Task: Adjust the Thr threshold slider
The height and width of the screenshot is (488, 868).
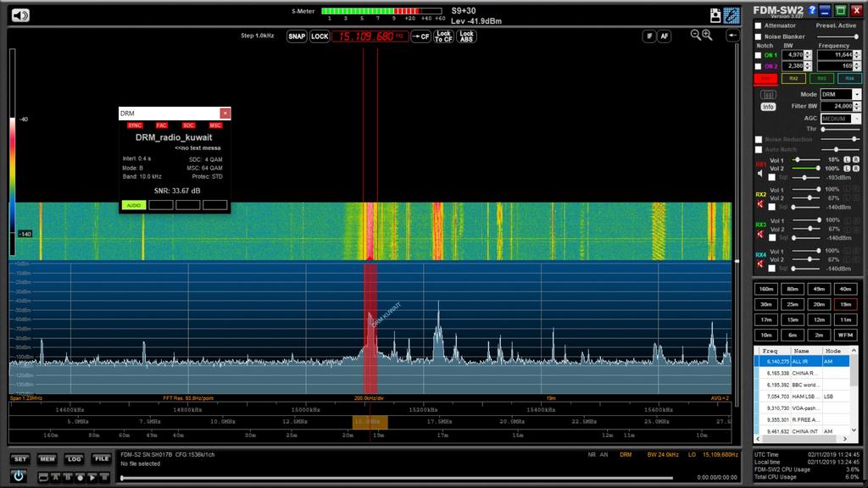Action: click(x=841, y=129)
